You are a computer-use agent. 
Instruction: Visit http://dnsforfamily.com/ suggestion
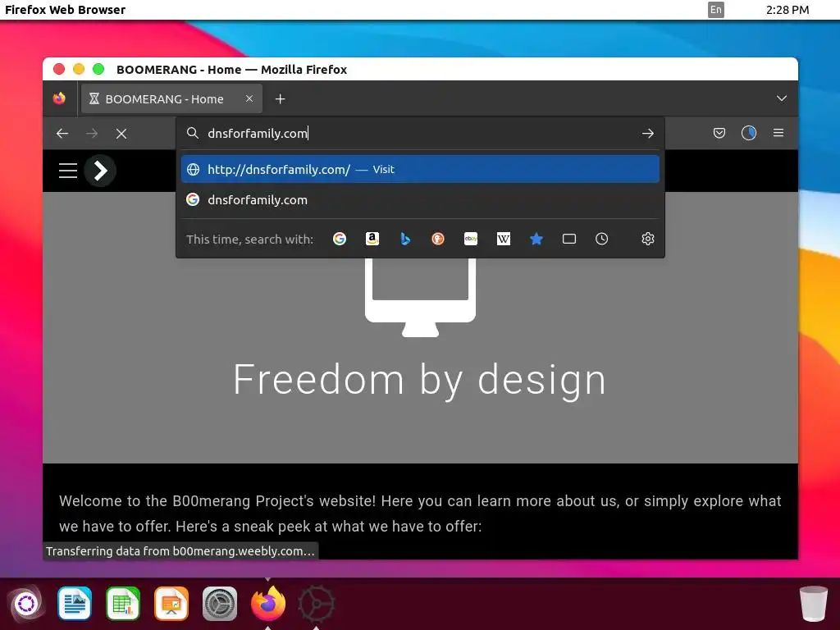tap(420, 169)
